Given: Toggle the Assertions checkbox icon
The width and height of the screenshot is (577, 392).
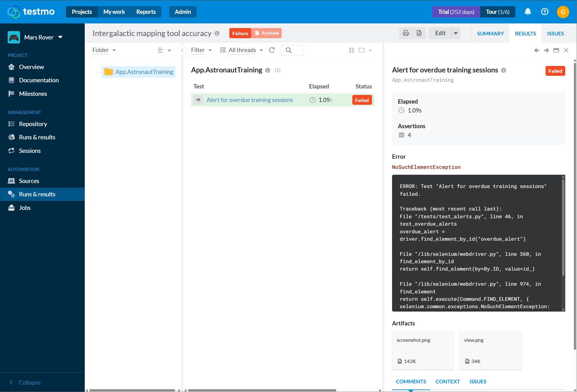Looking at the screenshot, I should point(401,135).
